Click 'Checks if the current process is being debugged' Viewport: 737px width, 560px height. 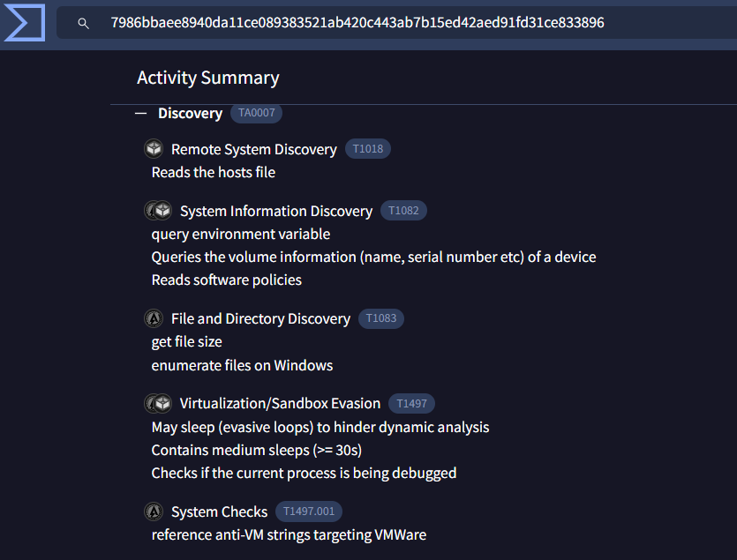point(304,473)
